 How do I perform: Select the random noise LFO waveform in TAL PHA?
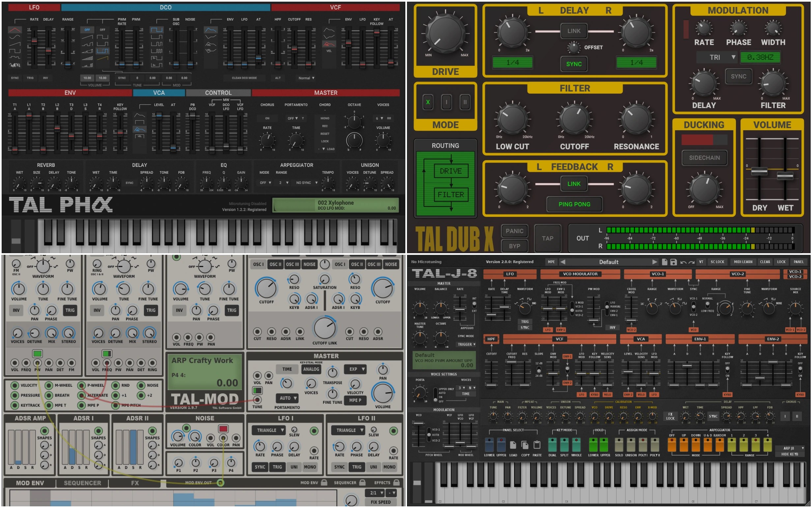14,65
